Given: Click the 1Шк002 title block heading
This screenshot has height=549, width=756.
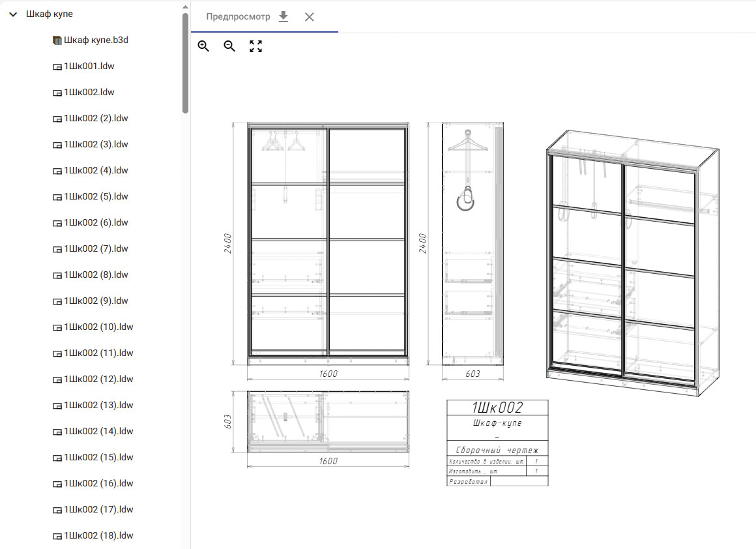Looking at the screenshot, I should (x=497, y=408).
